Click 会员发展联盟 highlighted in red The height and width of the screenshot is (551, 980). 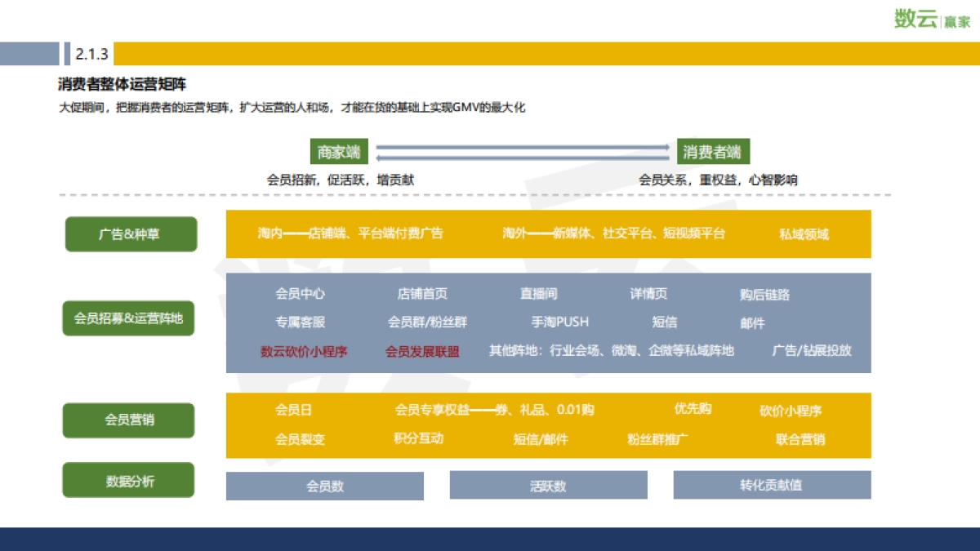(x=421, y=351)
